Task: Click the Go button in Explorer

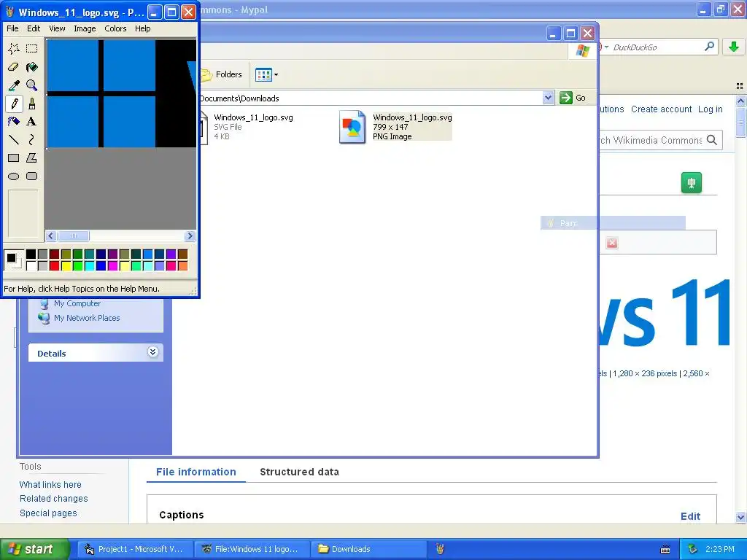Action: (x=573, y=98)
